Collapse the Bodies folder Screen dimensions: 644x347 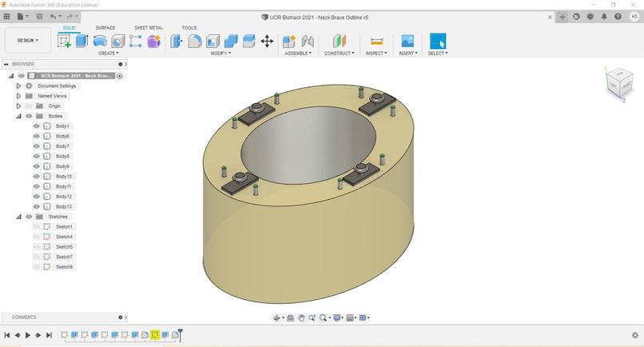click(18, 117)
